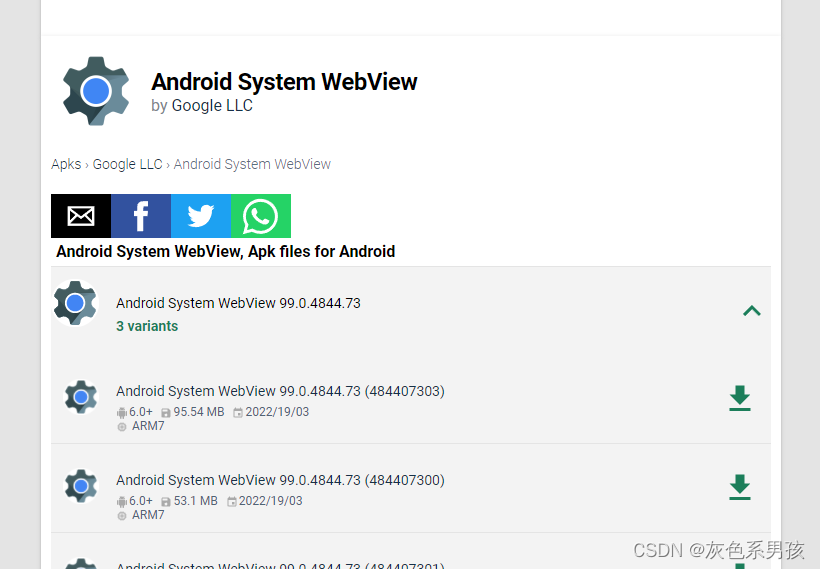Share the page via the email icon
The height and width of the screenshot is (569, 820).
point(81,216)
